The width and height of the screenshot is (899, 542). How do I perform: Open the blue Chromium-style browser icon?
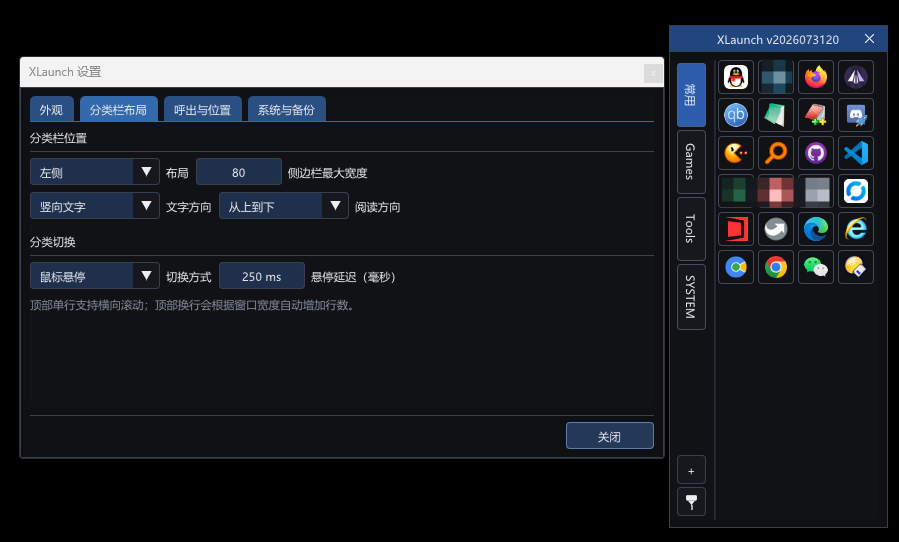point(736,267)
